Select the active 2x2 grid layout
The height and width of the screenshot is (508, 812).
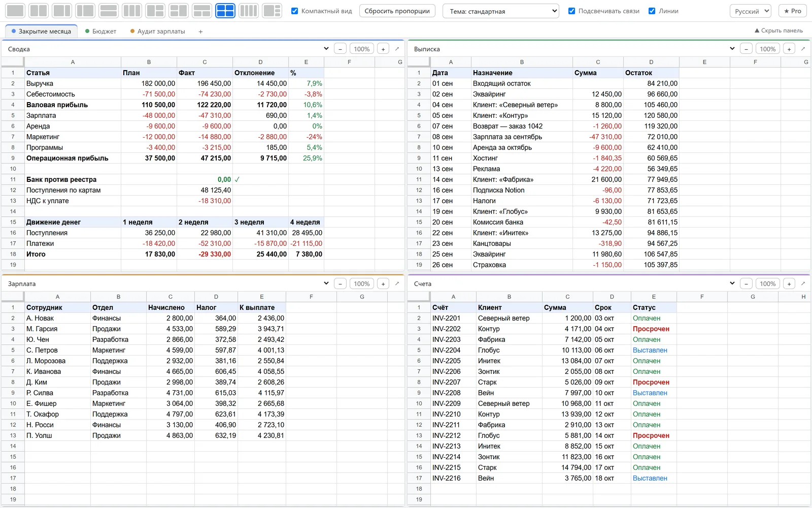[225, 11]
